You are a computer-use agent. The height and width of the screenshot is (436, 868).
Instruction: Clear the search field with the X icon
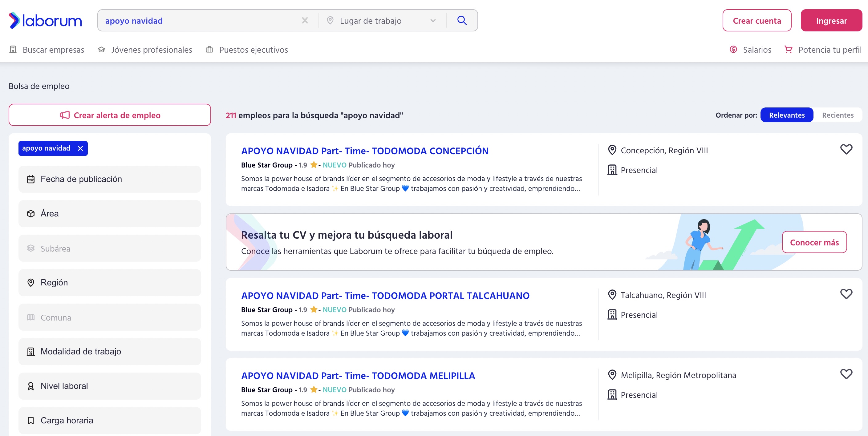305,21
